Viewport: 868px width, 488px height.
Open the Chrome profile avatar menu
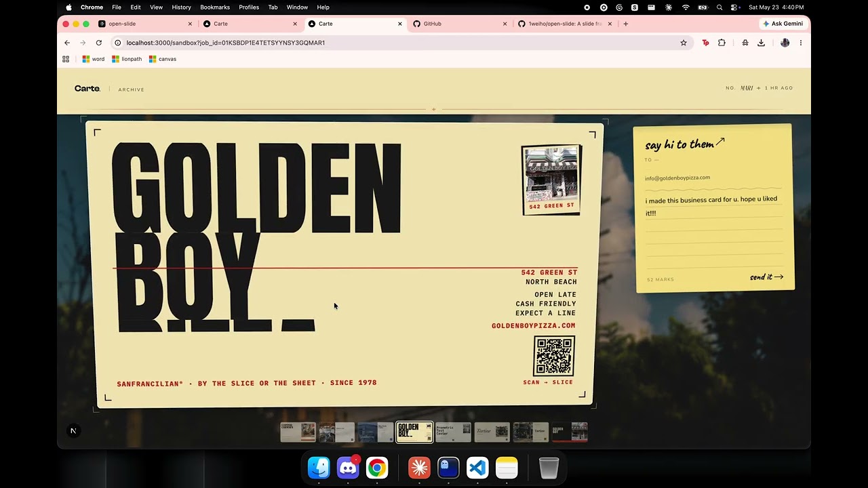(785, 43)
